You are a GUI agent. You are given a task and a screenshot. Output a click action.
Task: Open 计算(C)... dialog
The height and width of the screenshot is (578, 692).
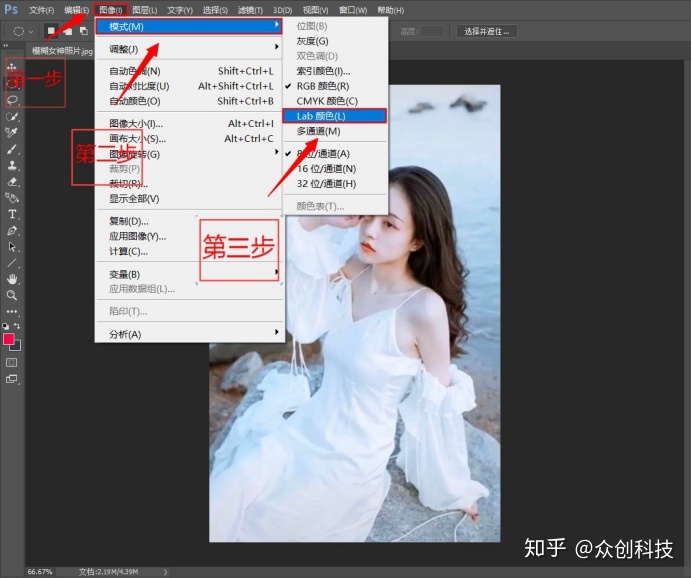[x=189, y=251]
